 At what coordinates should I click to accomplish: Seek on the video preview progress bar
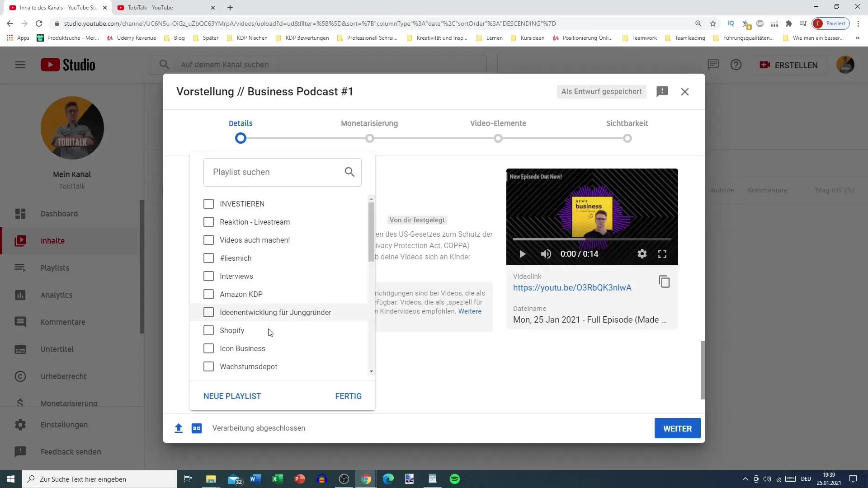tap(592, 239)
